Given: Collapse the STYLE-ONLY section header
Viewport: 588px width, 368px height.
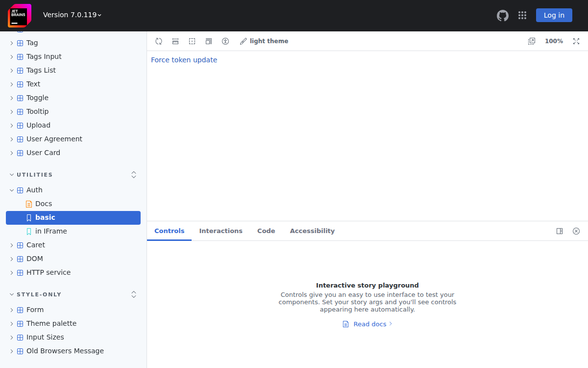Looking at the screenshot, I should (x=36, y=294).
